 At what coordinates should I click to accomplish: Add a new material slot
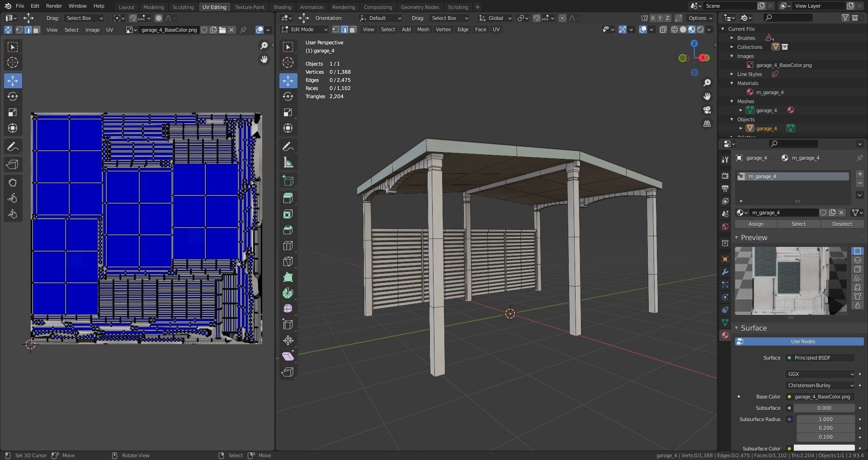(x=859, y=174)
